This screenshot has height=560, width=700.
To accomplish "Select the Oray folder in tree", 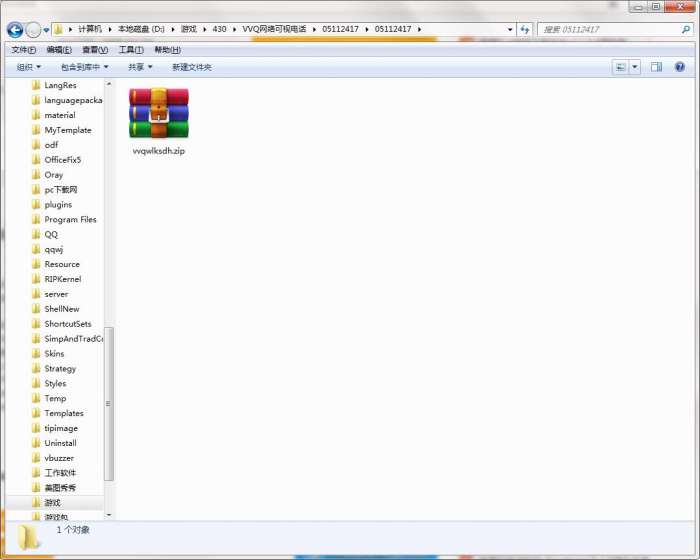I will pyautogui.click(x=47, y=175).
